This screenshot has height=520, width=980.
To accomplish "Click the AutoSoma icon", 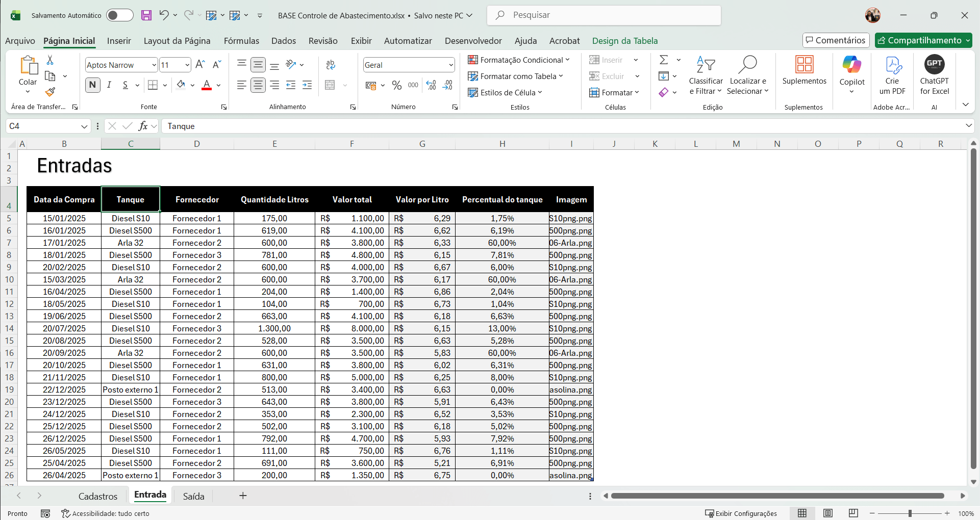I will point(664,60).
